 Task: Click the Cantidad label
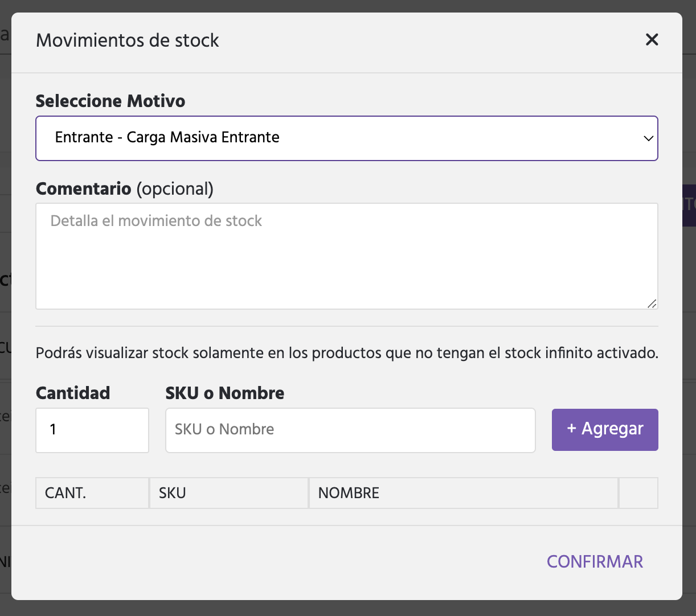pyautogui.click(x=73, y=393)
